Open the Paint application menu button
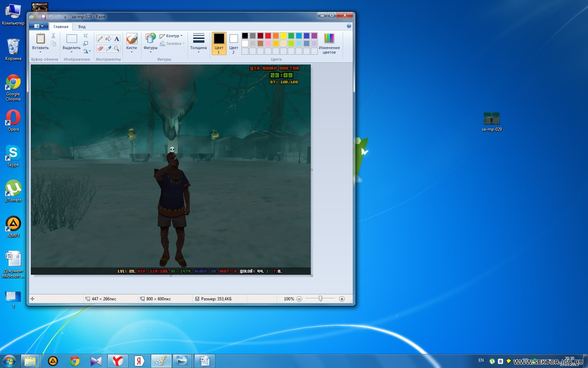 pyautogui.click(x=38, y=26)
